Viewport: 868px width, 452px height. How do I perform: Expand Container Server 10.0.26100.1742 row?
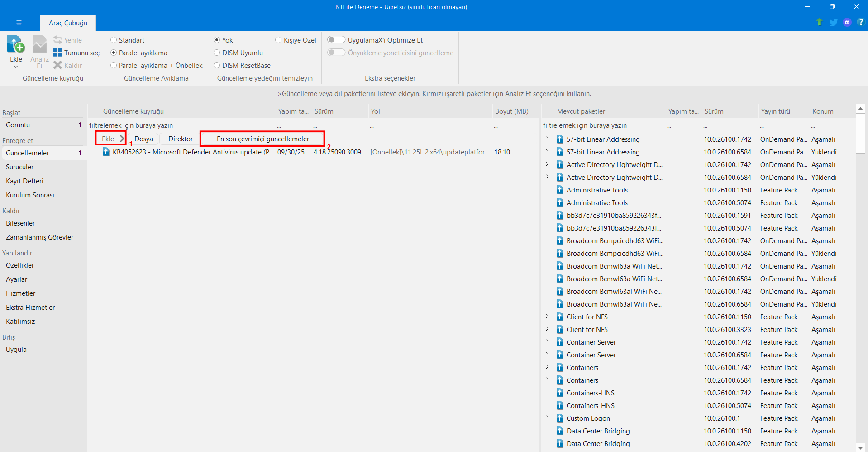[x=547, y=342]
